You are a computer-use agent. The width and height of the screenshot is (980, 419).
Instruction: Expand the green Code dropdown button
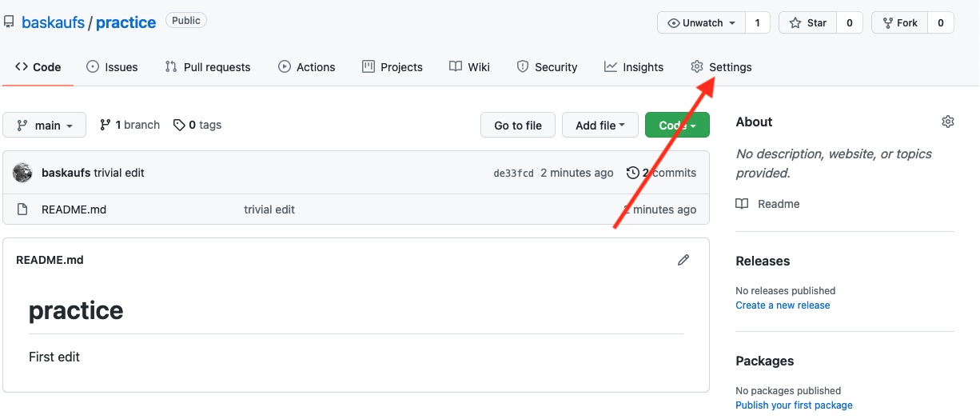tap(677, 126)
